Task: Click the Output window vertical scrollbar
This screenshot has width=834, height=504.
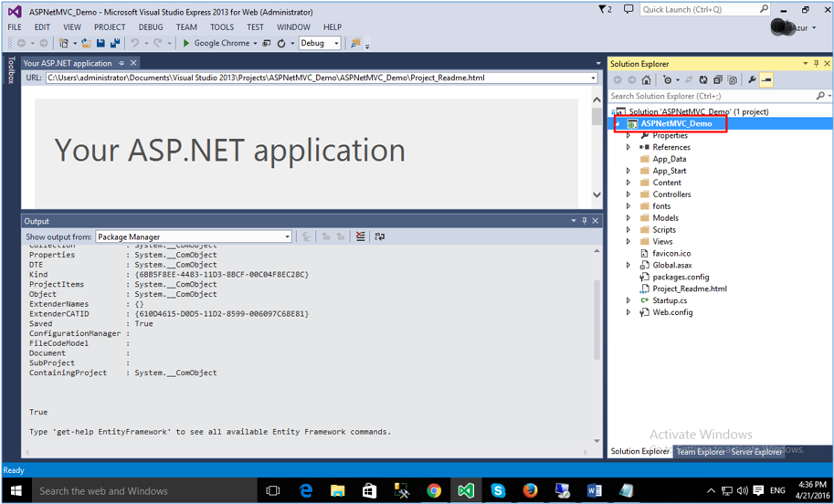Action: pos(596,319)
